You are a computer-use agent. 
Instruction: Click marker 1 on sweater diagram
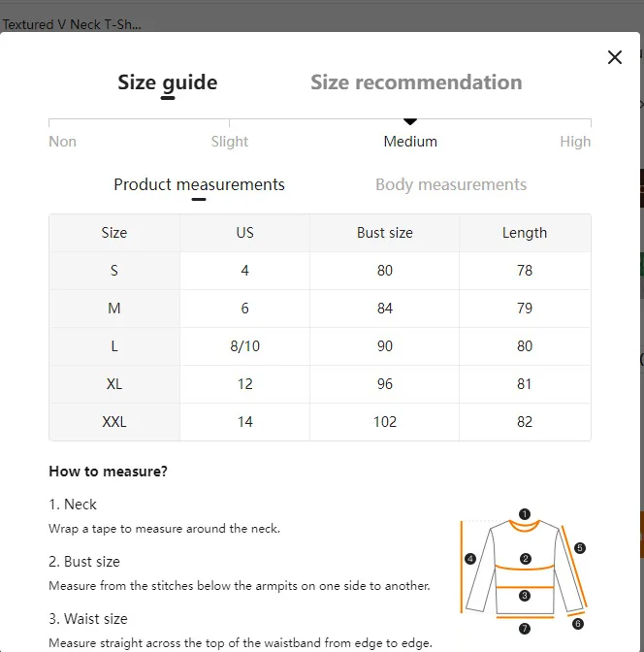click(x=525, y=514)
